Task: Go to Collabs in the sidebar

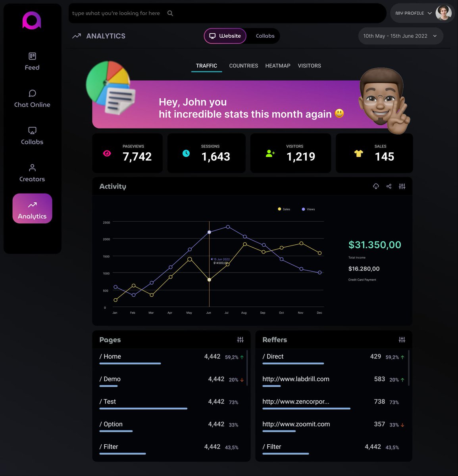Action: 32,136
